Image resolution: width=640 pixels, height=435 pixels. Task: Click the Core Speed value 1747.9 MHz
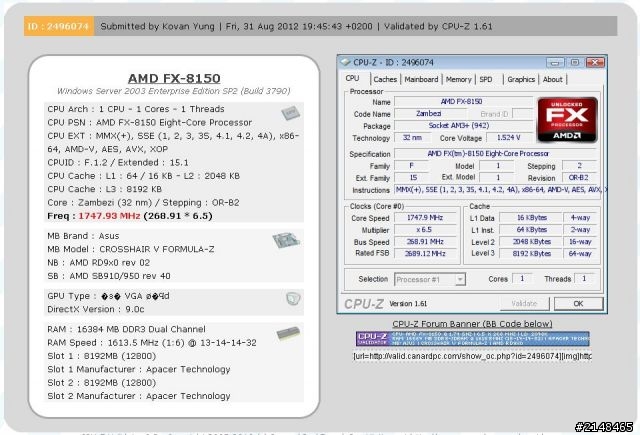(425, 218)
